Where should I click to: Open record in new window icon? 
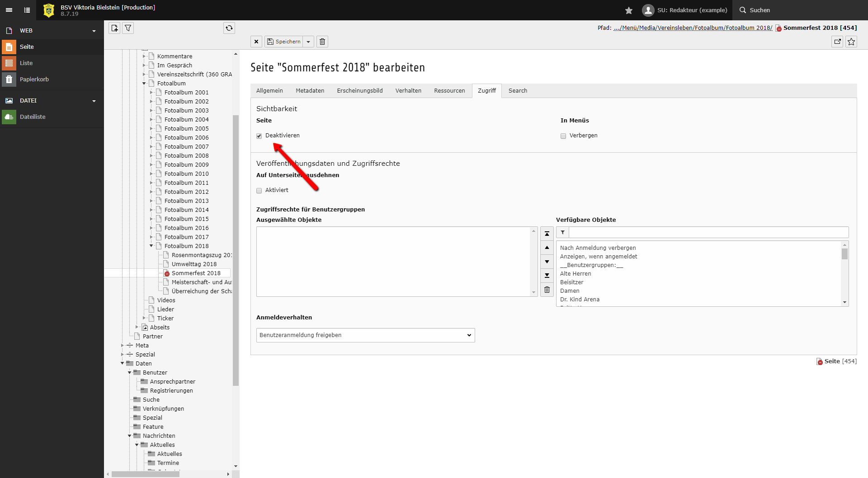tap(838, 42)
